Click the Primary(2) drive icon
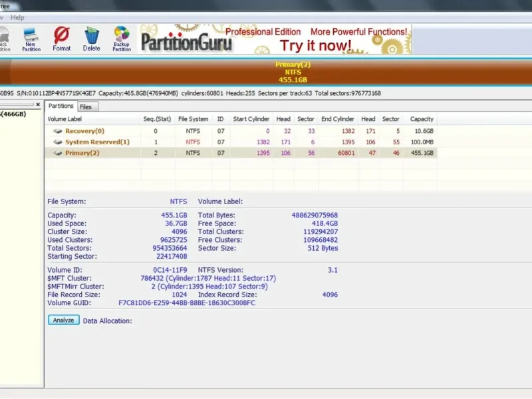Screen dimensions: 532x399 coord(58,153)
